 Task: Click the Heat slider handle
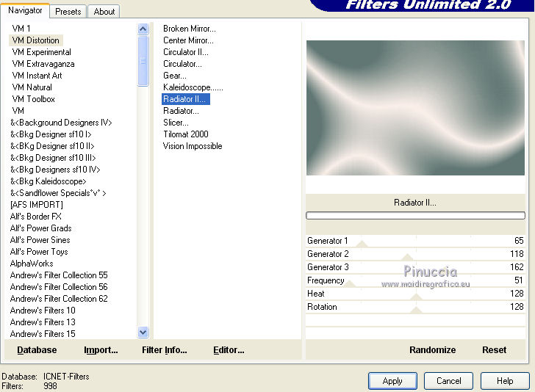tap(416, 297)
